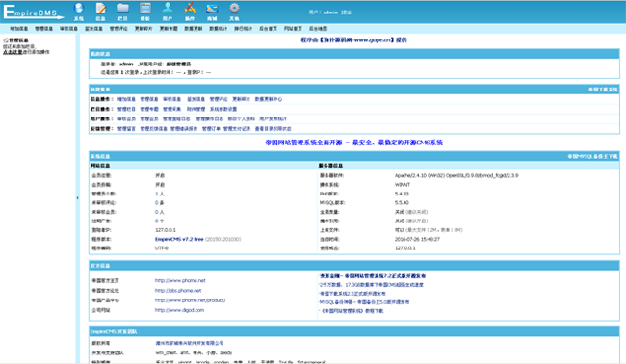Open the 修改个人资料 quick menu link

pyautogui.click(x=241, y=119)
